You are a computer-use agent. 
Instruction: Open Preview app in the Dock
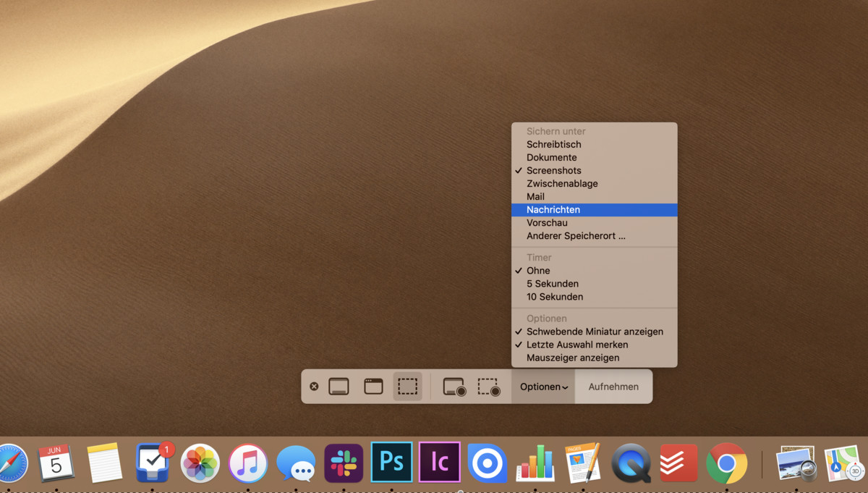[796, 463]
